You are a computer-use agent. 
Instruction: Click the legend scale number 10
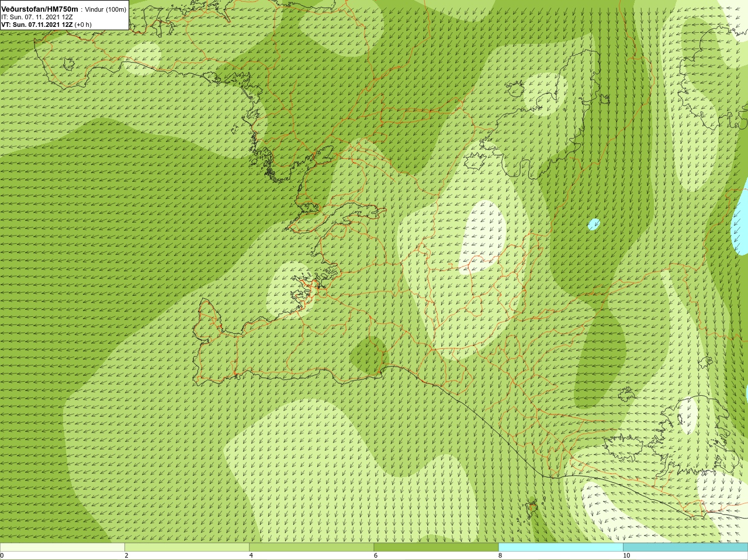click(626, 555)
